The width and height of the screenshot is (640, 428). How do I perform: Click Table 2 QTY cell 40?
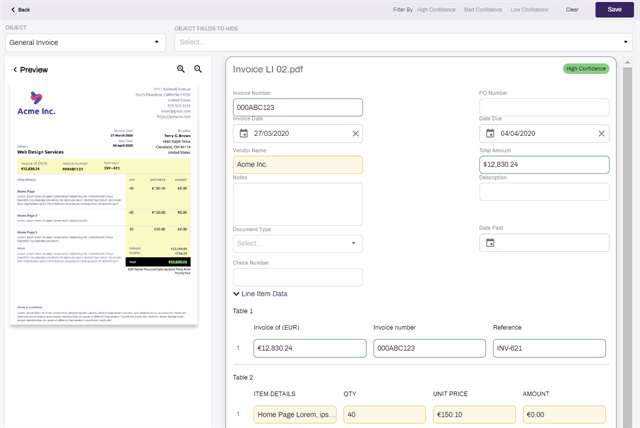tap(384, 415)
